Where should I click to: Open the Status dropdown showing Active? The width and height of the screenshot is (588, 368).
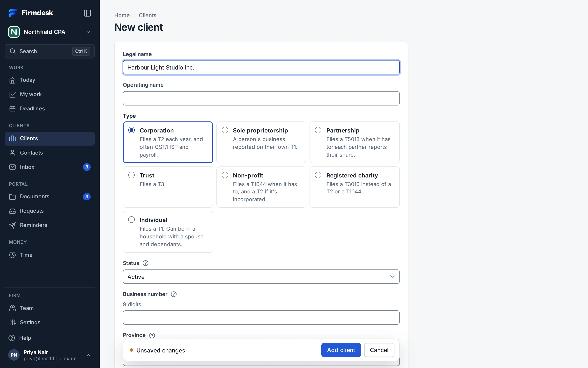(x=261, y=277)
